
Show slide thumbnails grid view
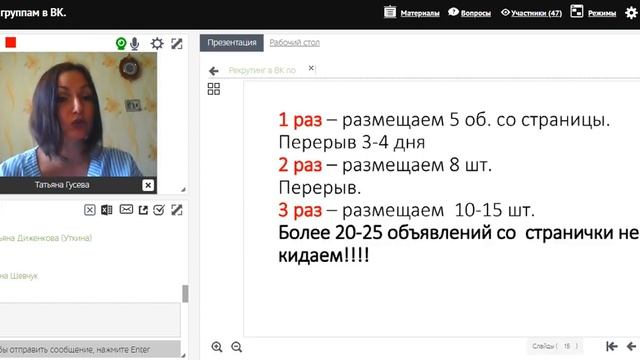pos(213,89)
